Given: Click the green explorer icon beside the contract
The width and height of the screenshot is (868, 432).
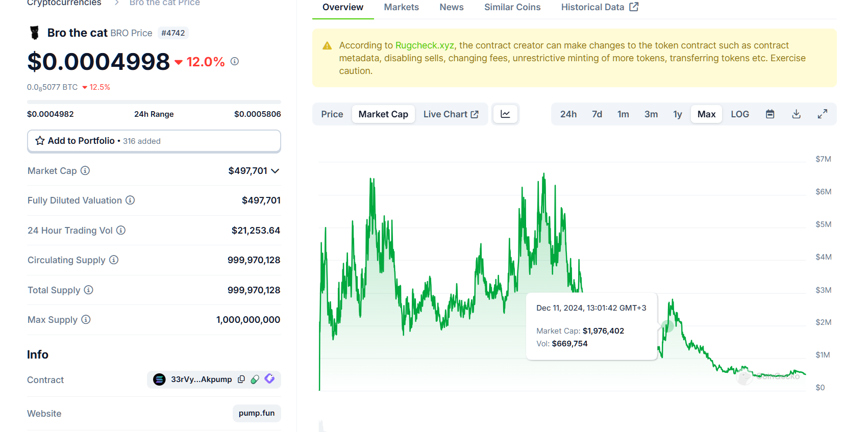Looking at the screenshot, I should point(255,379).
